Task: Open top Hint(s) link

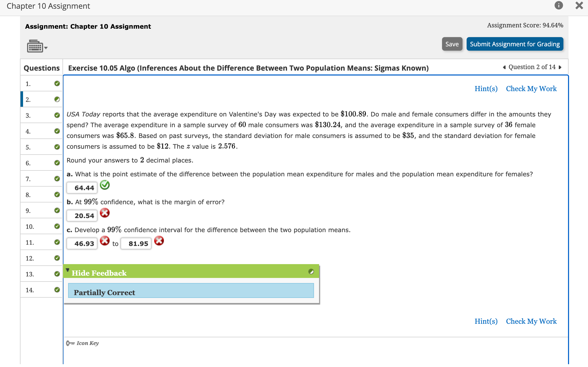Action: point(486,89)
